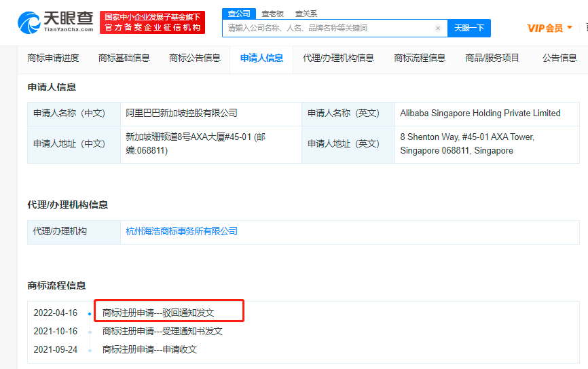Go to 商标基础信息 section tab
Image resolution: width=588 pixels, height=369 pixels.
coord(124,58)
